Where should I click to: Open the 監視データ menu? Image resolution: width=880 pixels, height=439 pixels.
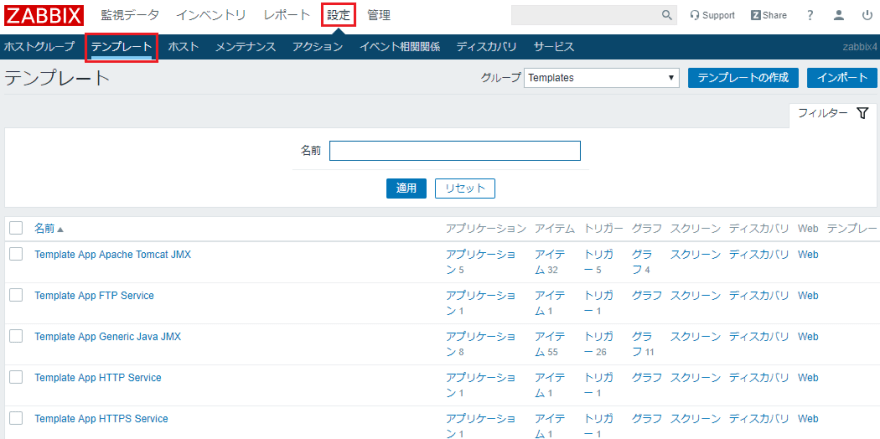tap(130, 15)
